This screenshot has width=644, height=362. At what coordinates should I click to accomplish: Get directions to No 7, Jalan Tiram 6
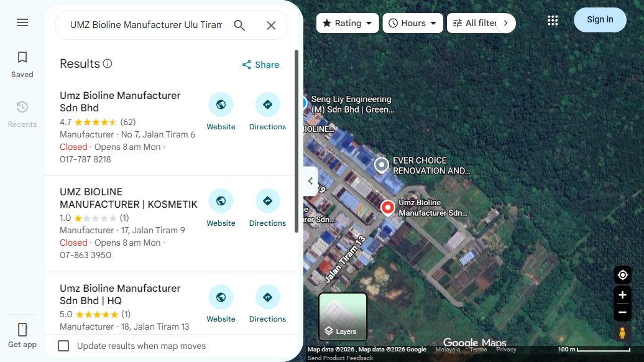[267, 112]
